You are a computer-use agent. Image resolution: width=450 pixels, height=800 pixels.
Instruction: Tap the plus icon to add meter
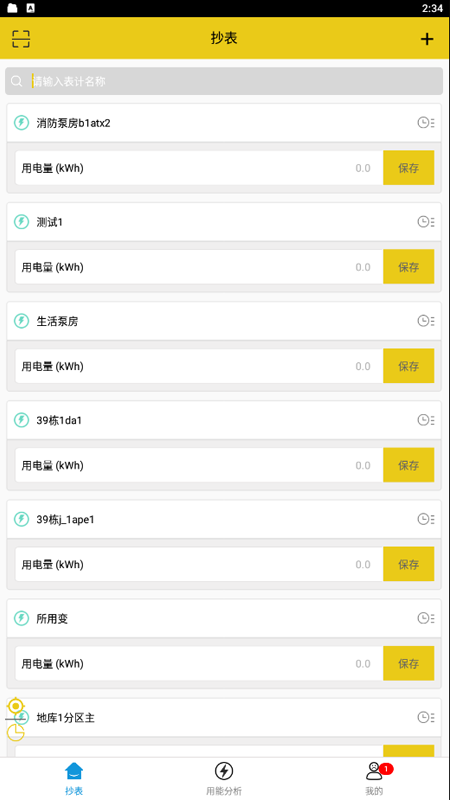pyautogui.click(x=427, y=39)
